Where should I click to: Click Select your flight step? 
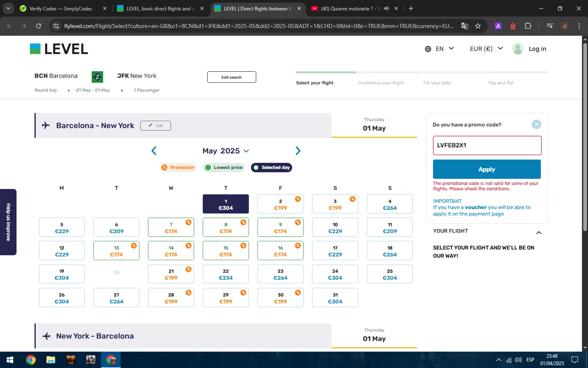(315, 83)
